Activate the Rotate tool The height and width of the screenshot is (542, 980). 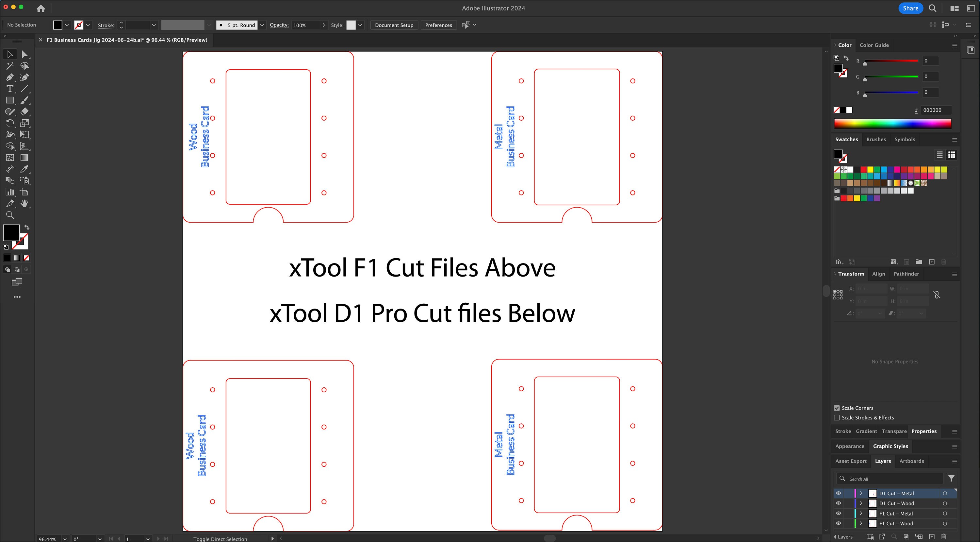coord(10,123)
